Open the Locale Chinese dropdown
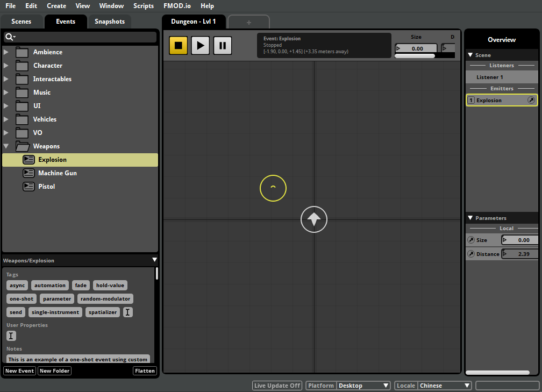Image resolution: width=542 pixels, height=392 pixels. 444,386
